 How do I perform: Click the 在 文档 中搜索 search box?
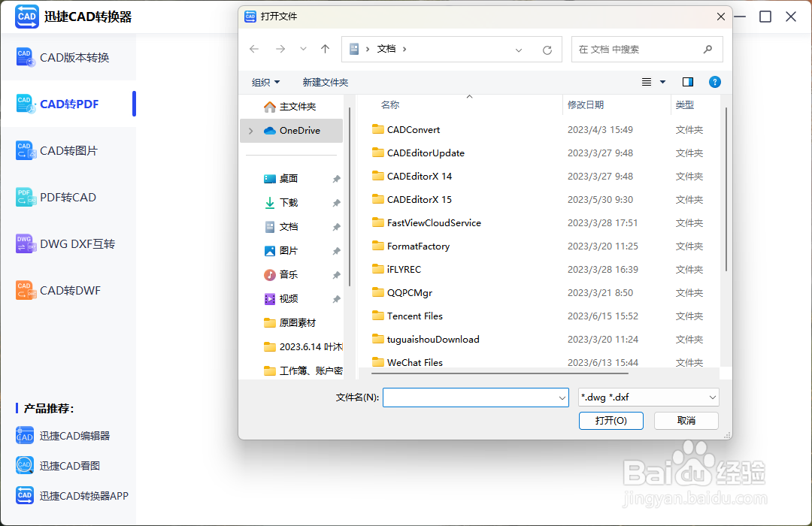(x=647, y=49)
